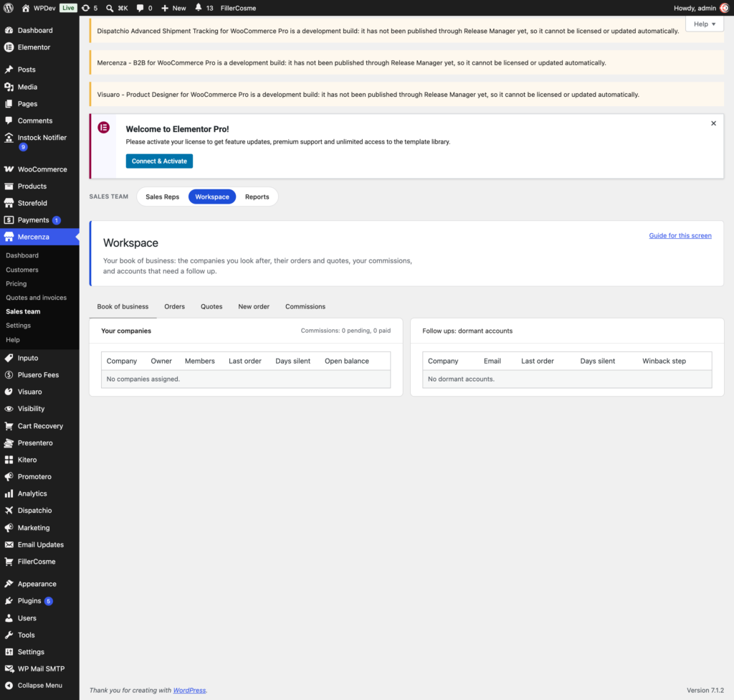
Task: Open the Commissions tab
Action: pos(305,306)
